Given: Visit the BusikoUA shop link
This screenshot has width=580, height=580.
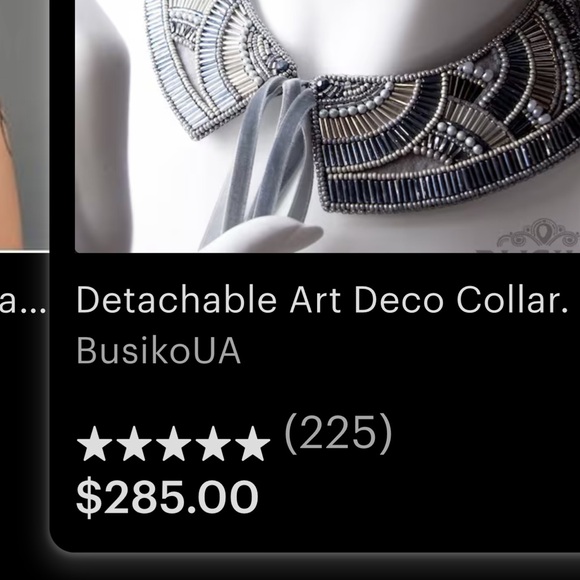Looking at the screenshot, I should [159, 351].
